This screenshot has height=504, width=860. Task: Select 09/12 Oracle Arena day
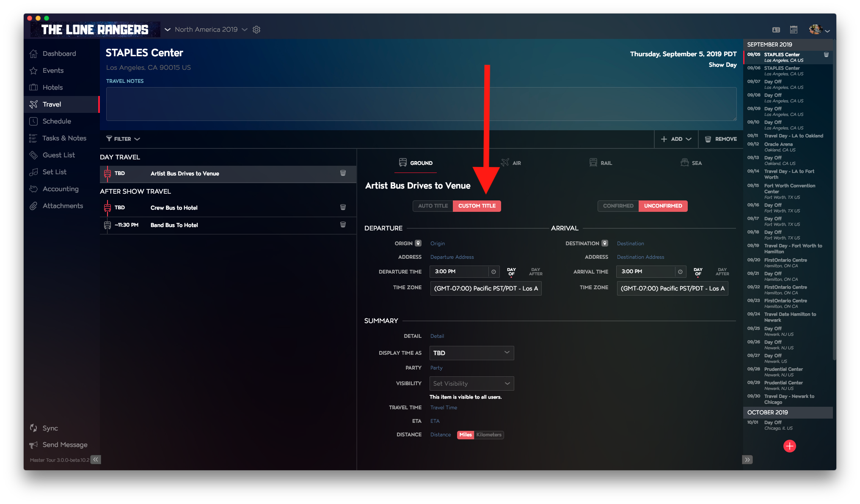788,147
